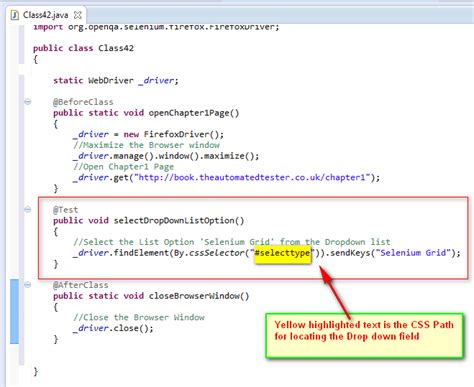Click 'selectDropDownListOption()' method name

[179, 221]
